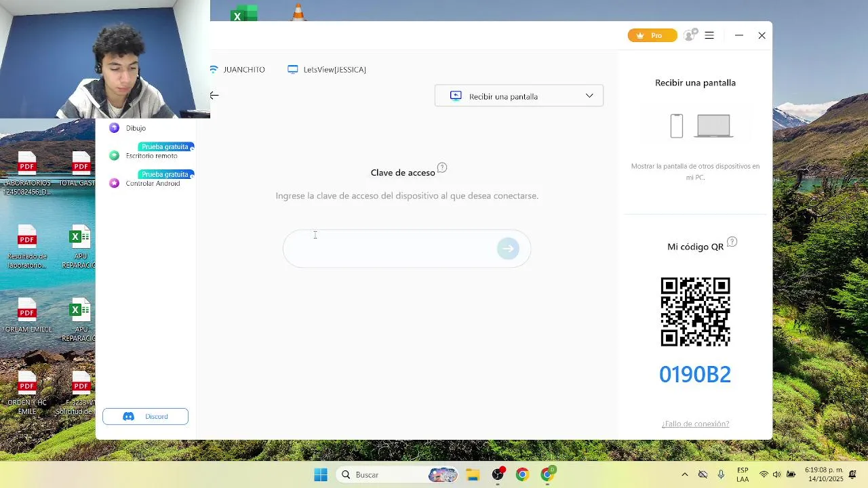Open the hamburger menu icon

[x=709, y=35]
